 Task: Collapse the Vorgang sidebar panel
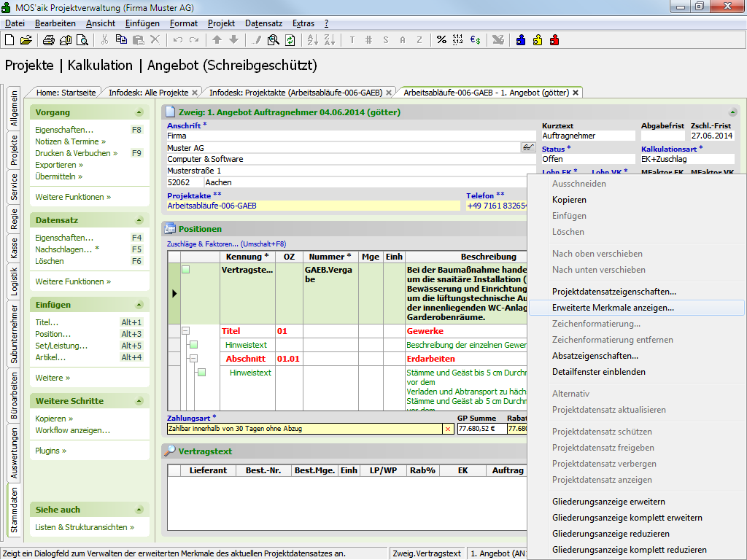tap(139, 112)
